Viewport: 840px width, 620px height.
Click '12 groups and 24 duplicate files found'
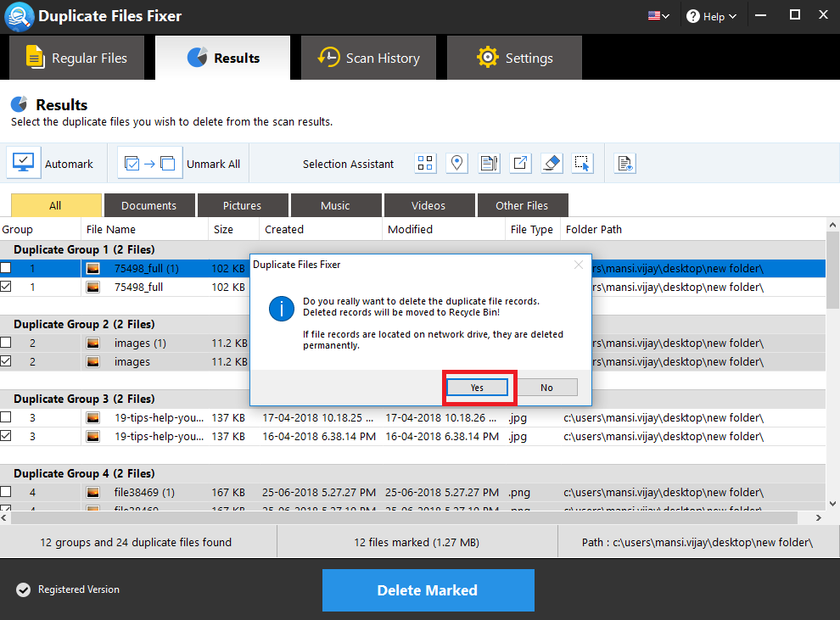136,542
